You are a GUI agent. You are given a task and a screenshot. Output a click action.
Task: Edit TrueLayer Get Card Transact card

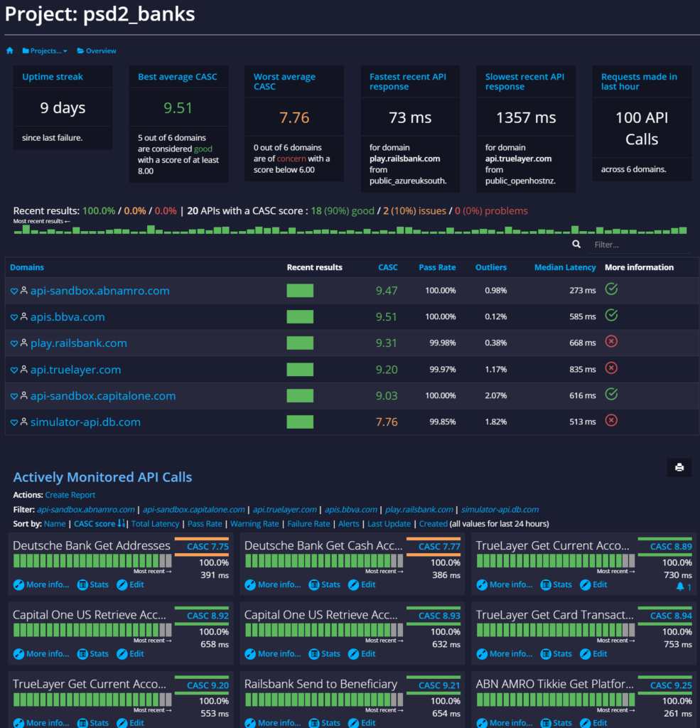coord(593,654)
